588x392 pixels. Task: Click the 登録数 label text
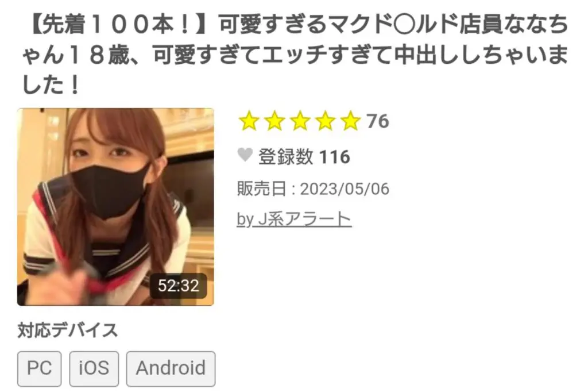(x=286, y=156)
